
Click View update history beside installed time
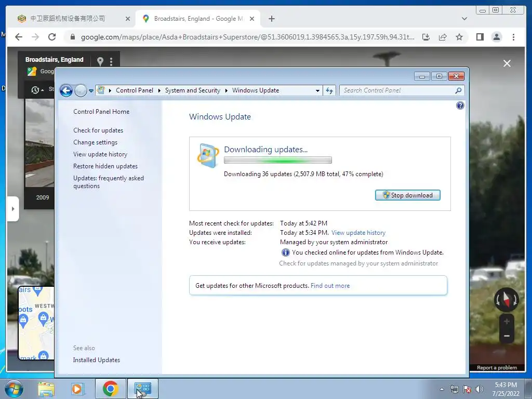click(358, 233)
